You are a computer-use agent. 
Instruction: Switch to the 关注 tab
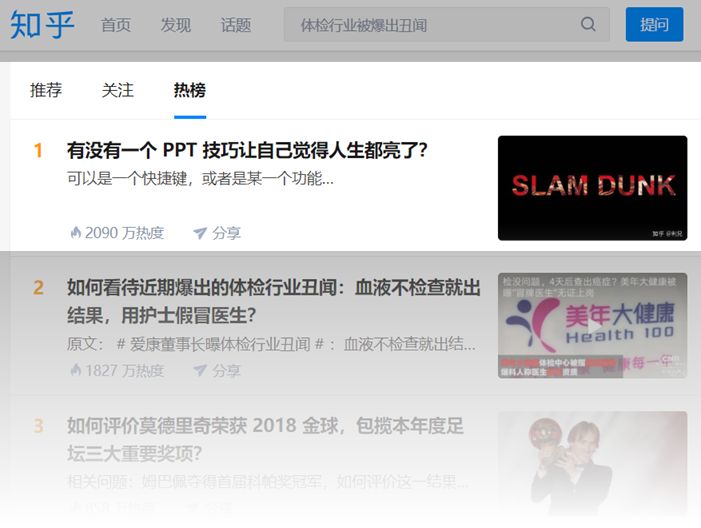coord(118,90)
